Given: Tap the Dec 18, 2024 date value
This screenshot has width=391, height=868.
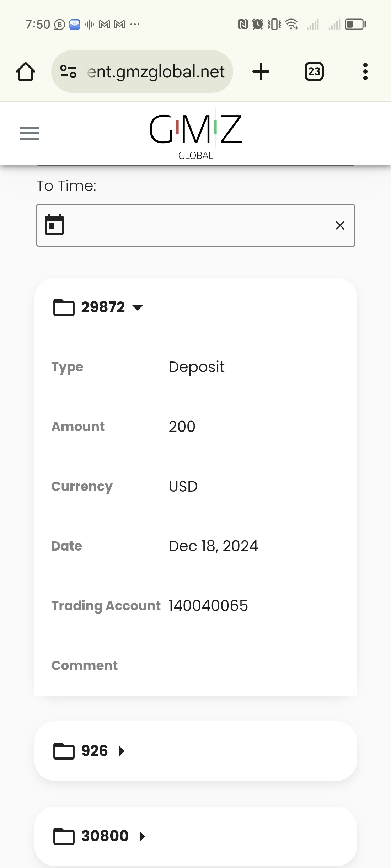Looking at the screenshot, I should coord(213,546).
